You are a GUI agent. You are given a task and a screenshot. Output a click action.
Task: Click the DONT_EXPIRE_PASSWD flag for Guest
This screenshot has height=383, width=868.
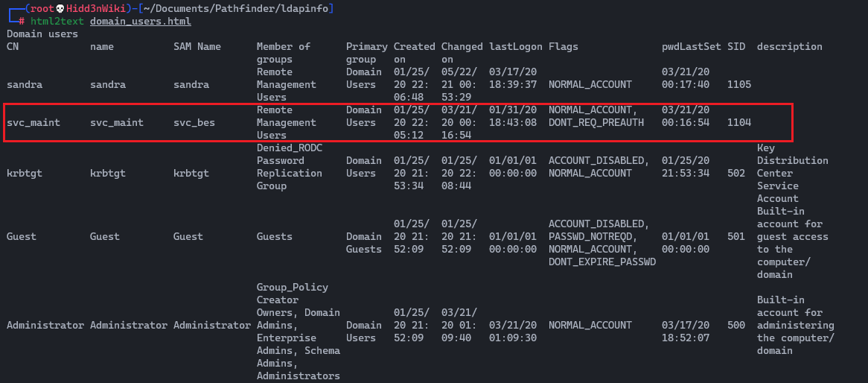pyautogui.click(x=602, y=262)
